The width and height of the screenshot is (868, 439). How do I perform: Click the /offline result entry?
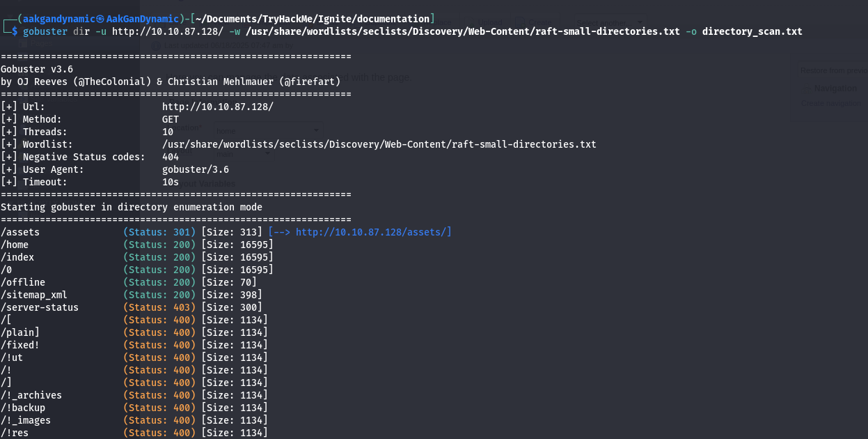[23, 282]
